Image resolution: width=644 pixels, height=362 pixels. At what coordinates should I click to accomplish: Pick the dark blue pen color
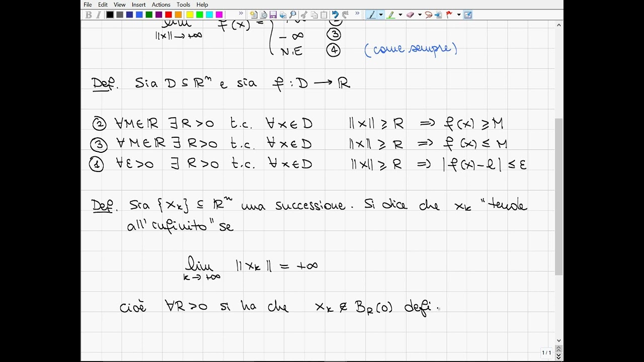click(129, 15)
